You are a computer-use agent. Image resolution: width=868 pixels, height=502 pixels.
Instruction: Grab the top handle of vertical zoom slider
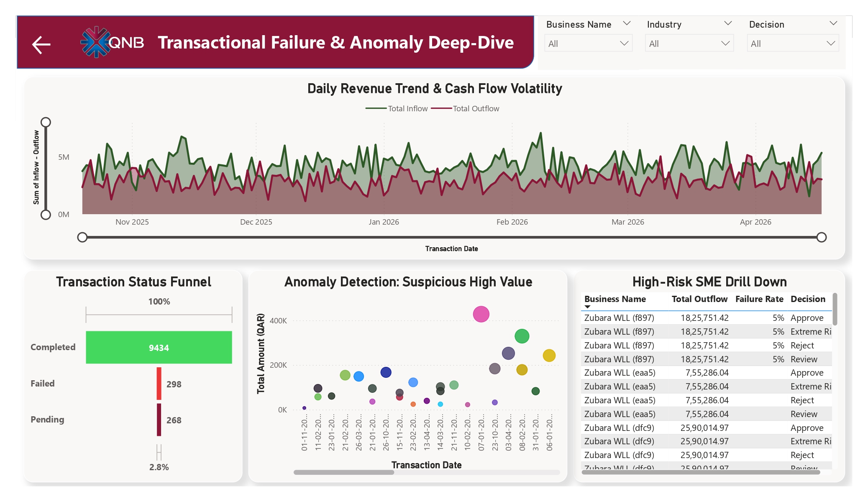pyautogui.click(x=46, y=122)
